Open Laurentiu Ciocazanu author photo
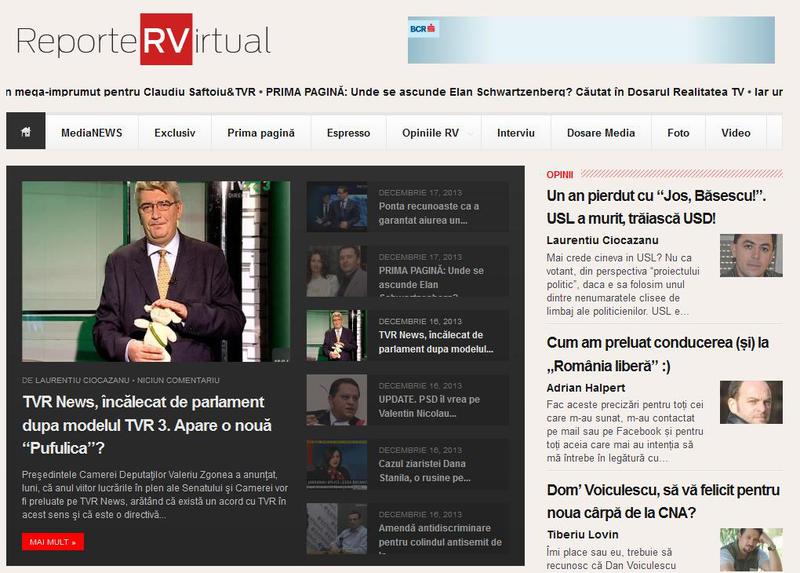 pos(751,255)
